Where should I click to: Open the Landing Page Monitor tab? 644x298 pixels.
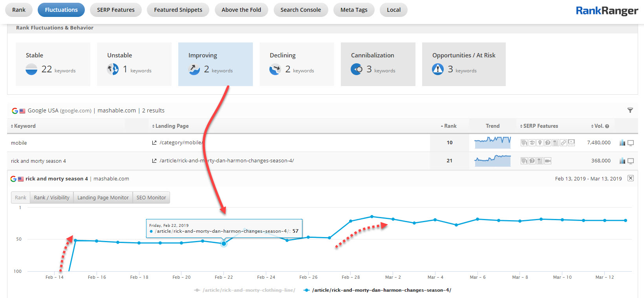click(x=103, y=197)
